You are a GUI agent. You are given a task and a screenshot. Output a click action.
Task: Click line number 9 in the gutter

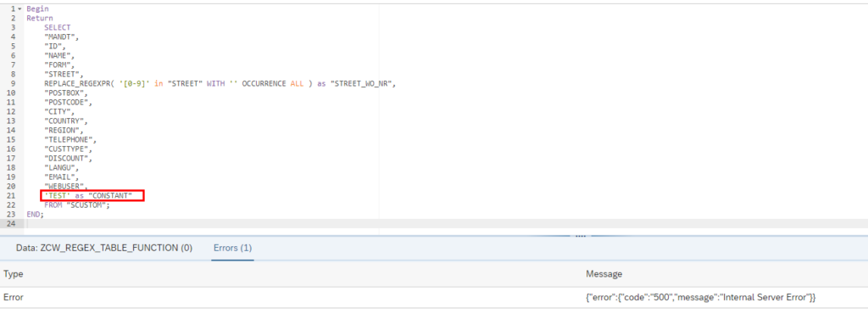click(x=13, y=83)
